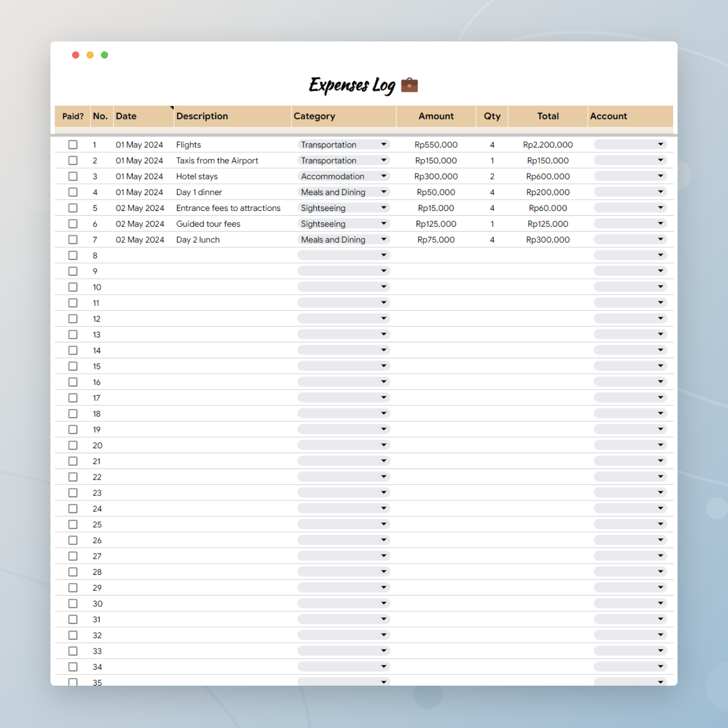Image resolution: width=728 pixels, height=728 pixels.
Task: Click the Rp60,000 total cell
Action: [548, 208]
